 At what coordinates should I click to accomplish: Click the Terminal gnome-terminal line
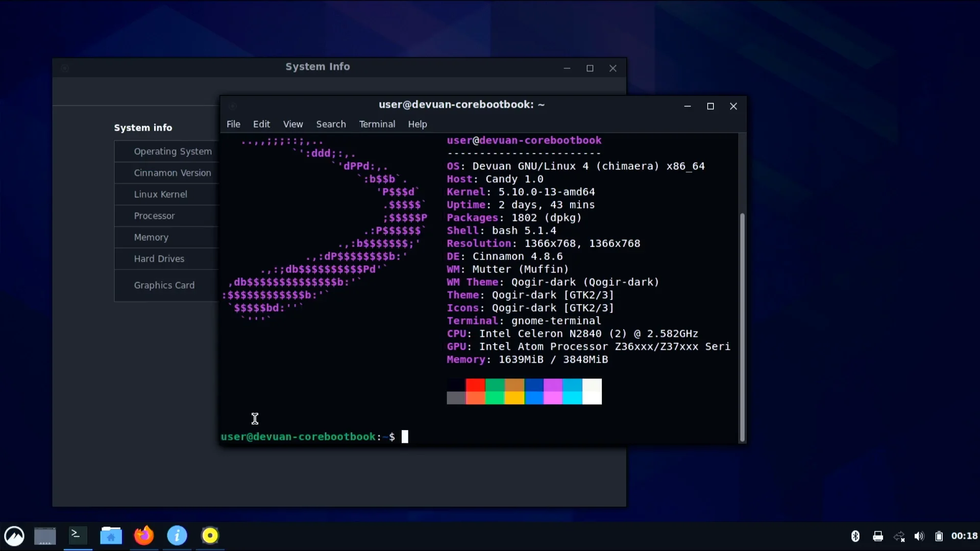coord(524,321)
